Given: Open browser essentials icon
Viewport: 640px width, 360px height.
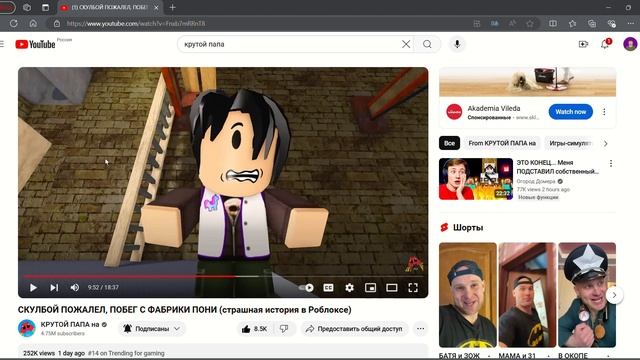Looking at the screenshot, I should [611, 24].
